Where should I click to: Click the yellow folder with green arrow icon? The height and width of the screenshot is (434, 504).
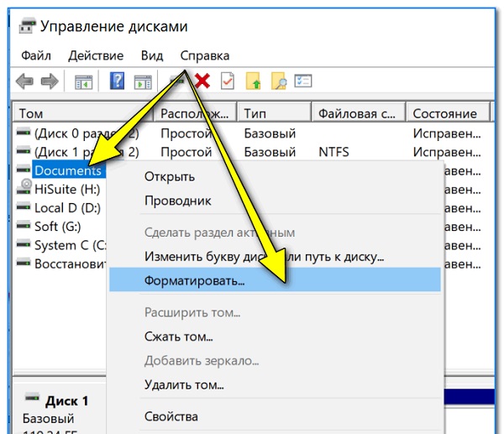click(x=253, y=81)
